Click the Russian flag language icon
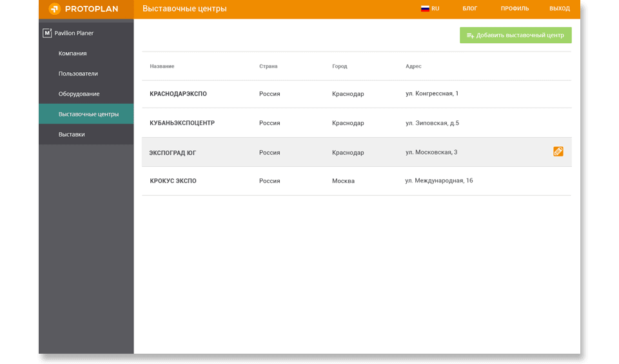Image resolution: width=619 pixels, height=364 pixels. coord(425,8)
